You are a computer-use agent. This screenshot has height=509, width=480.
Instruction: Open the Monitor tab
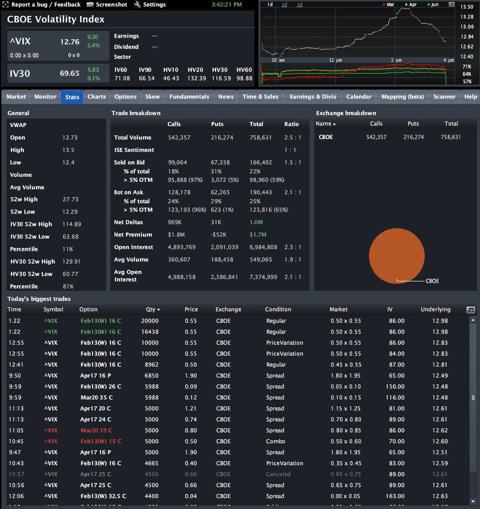45,97
